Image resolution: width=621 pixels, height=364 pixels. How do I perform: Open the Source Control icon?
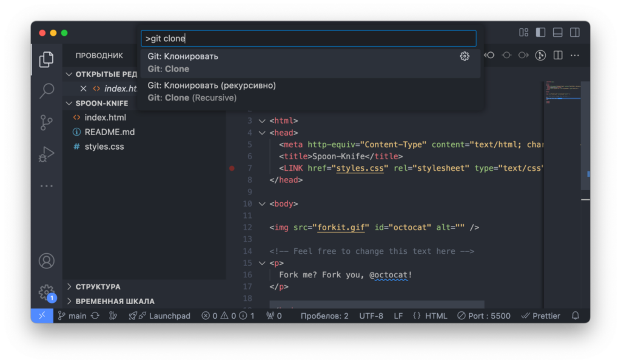(x=46, y=122)
